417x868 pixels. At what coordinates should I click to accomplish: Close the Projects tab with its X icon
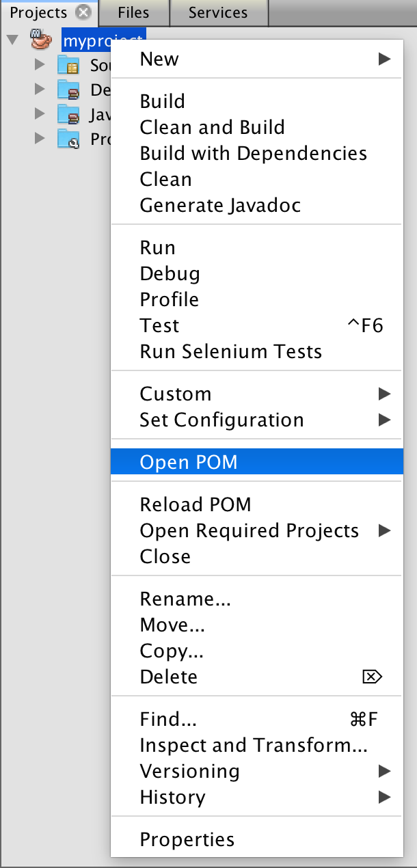pos(83,12)
